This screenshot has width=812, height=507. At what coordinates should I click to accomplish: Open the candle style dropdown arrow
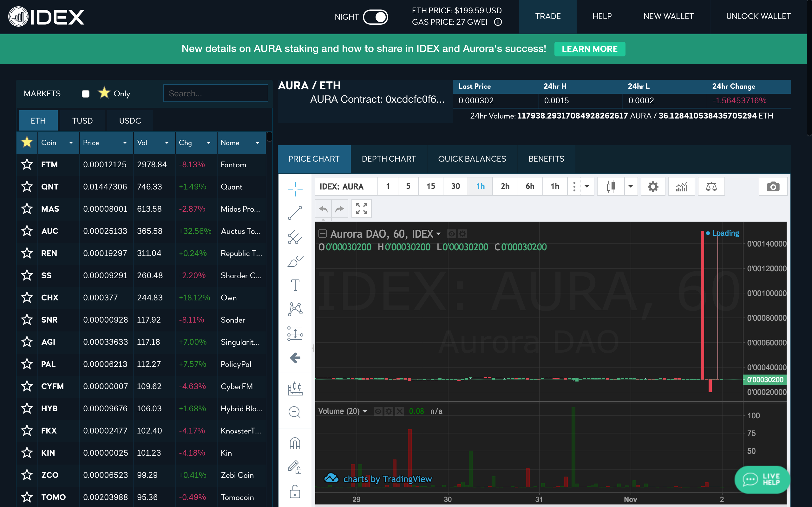[631, 186]
